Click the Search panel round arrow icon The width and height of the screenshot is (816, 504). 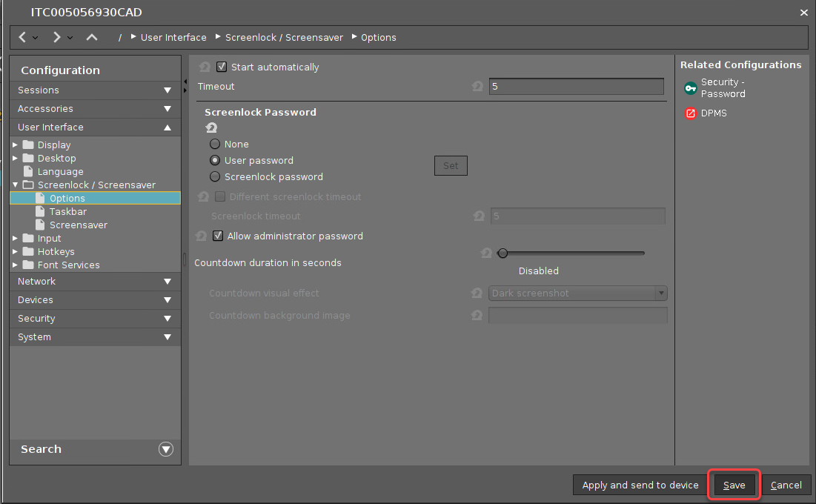click(x=166, y=449)
